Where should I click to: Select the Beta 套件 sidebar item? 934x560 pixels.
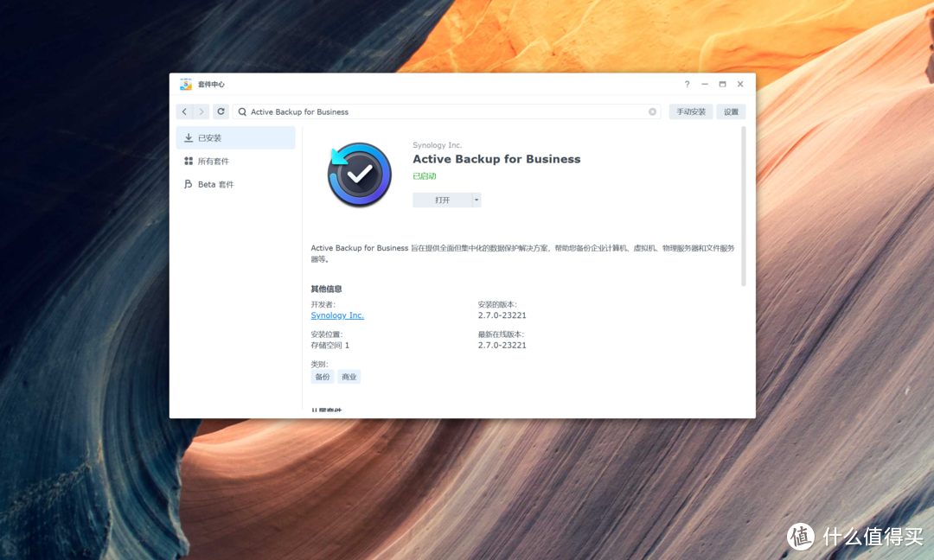tap(236, 184)
